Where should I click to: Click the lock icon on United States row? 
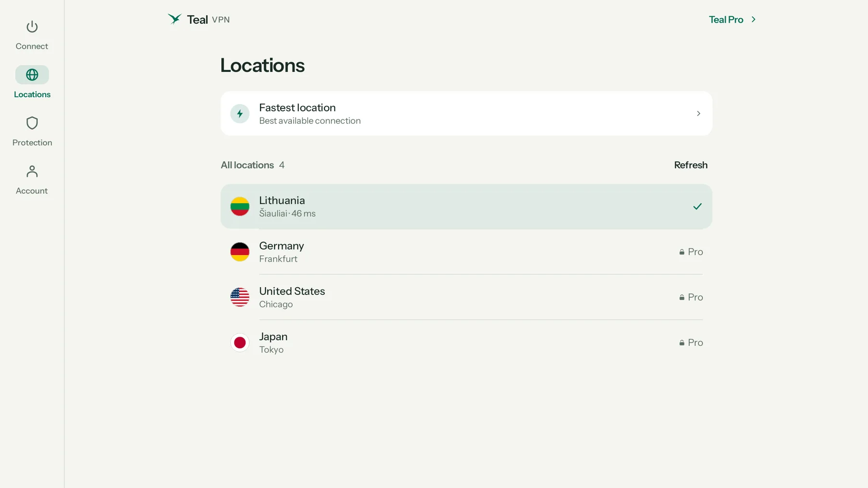pyautogui.click(x=682, y=297)
